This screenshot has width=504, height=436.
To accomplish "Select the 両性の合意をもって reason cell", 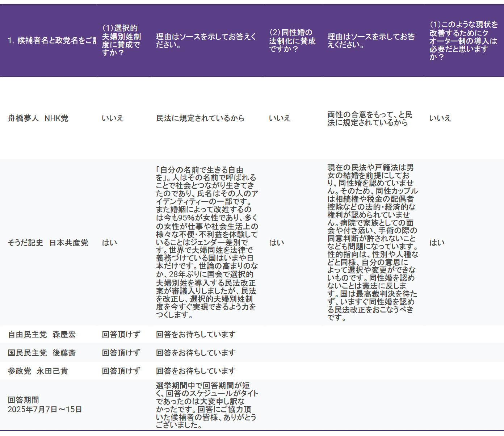I will click(x=370, y=119).
